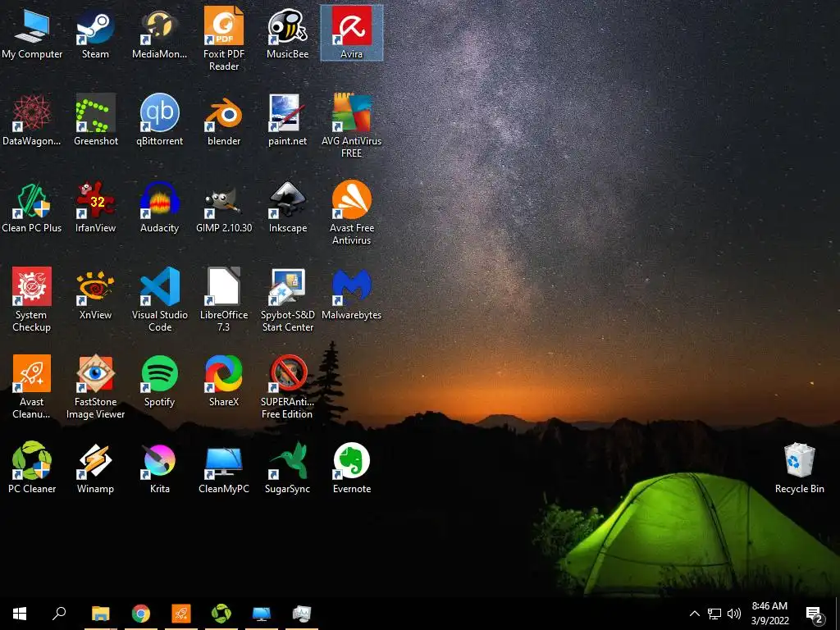The width and height of the screenshot is (840, 630).
Task: Click the Spotify shortcut
Action: click(160, 381)
